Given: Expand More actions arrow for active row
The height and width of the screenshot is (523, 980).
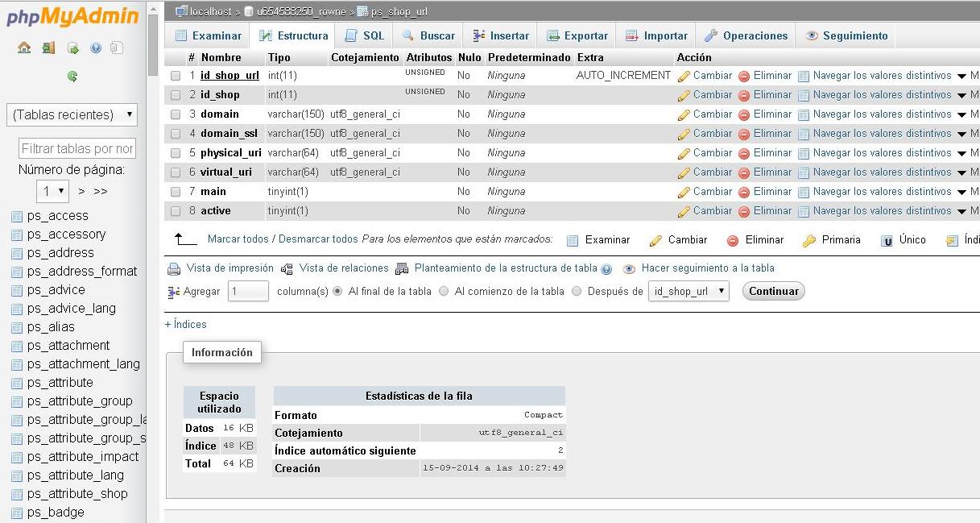Looking at the screenshot, I should click(961, 211).
